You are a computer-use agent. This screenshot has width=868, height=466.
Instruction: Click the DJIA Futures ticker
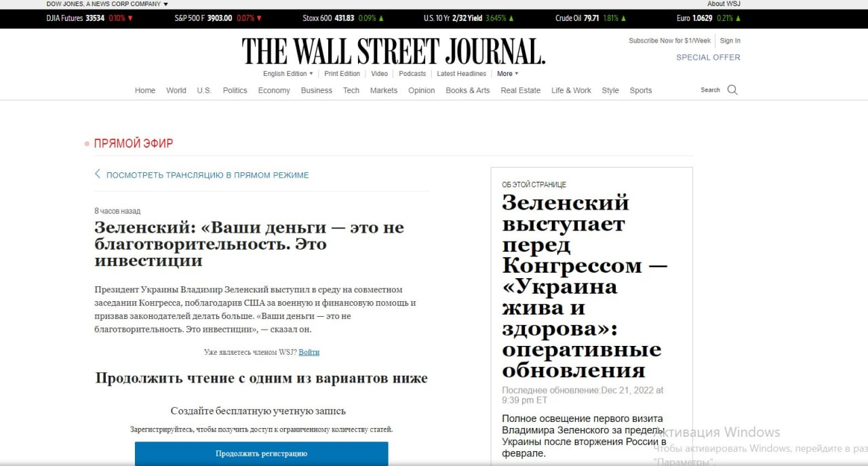click(x=90, y=18)
